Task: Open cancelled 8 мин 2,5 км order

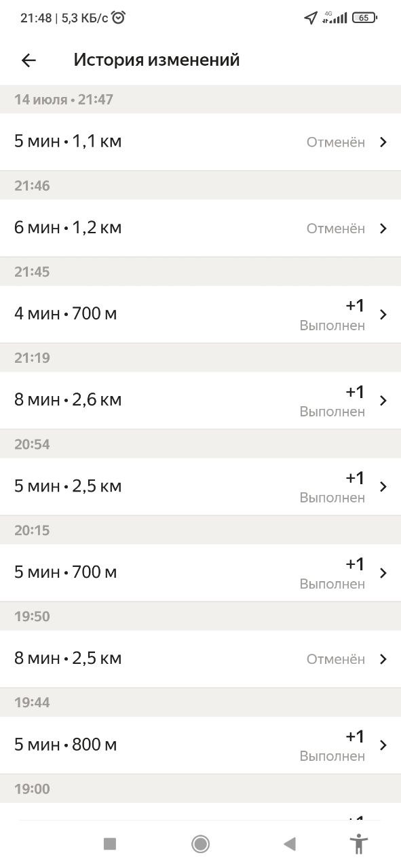Action: [200, 658]
